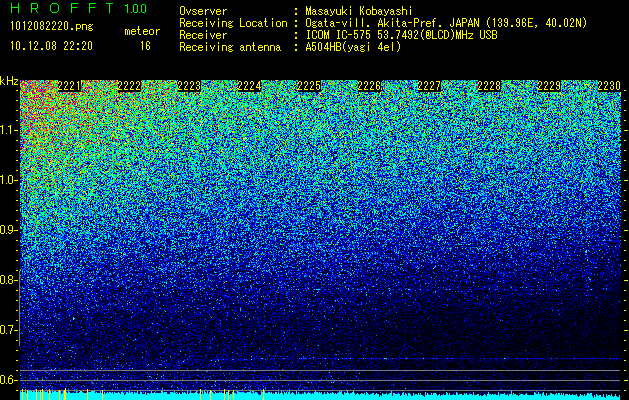Click the 0.7 frequency axis label

[x=9, y=330]
